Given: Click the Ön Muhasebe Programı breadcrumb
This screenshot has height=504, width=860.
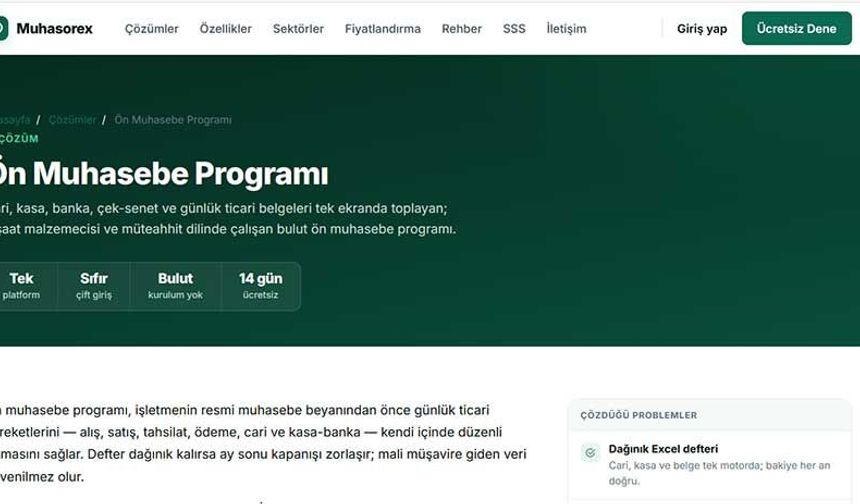Looking at the screenshot, I should [x=173, y=120].
